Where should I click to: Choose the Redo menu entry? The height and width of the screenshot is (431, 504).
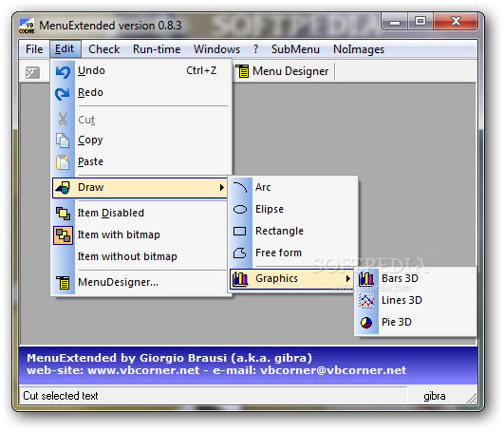click(140, 93)
